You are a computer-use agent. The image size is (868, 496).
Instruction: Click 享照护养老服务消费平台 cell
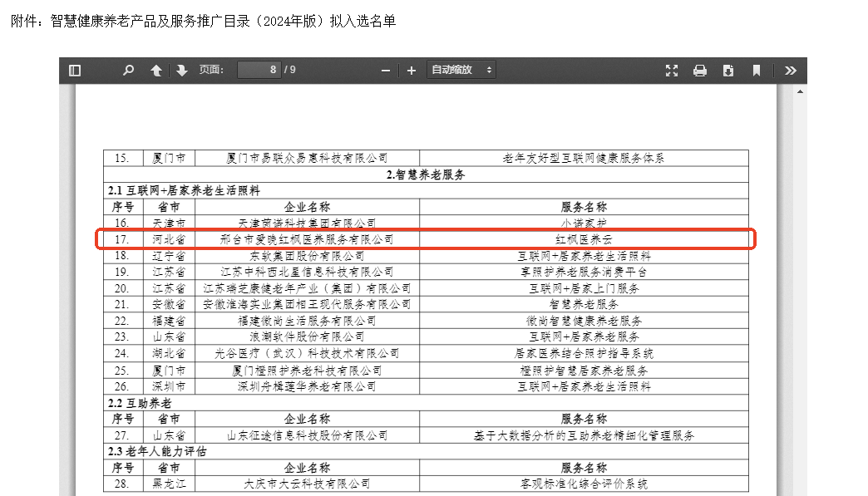[584, 272]
